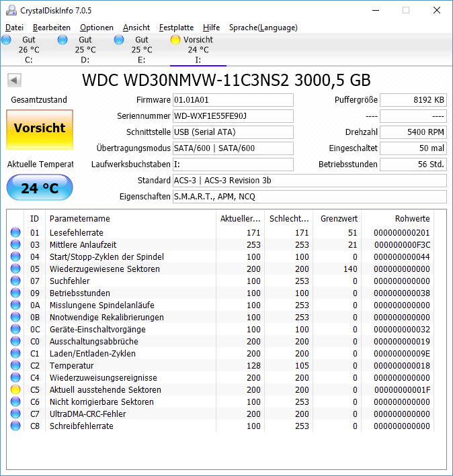The image size is (453, 476).
Task: Open the Festplatte menu
Action: click(x=177, y=28)
